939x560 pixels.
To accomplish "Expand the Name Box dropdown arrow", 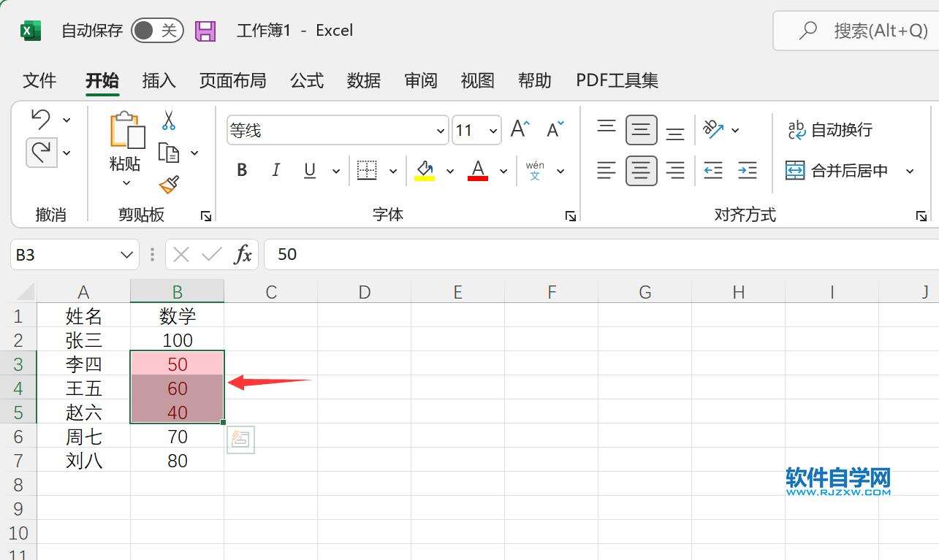I will pos(125,255).
